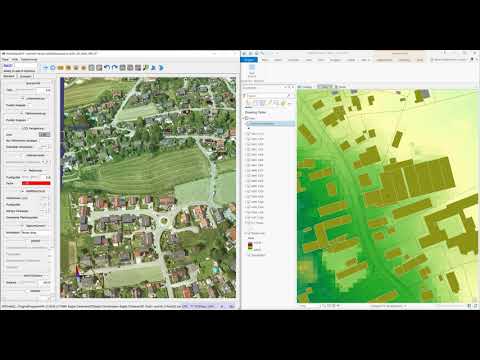Select the arrow pointer tool at the toolbar start
Image resolution: width=480 pixels, height=360 pixels.
(x=45, y=68)
